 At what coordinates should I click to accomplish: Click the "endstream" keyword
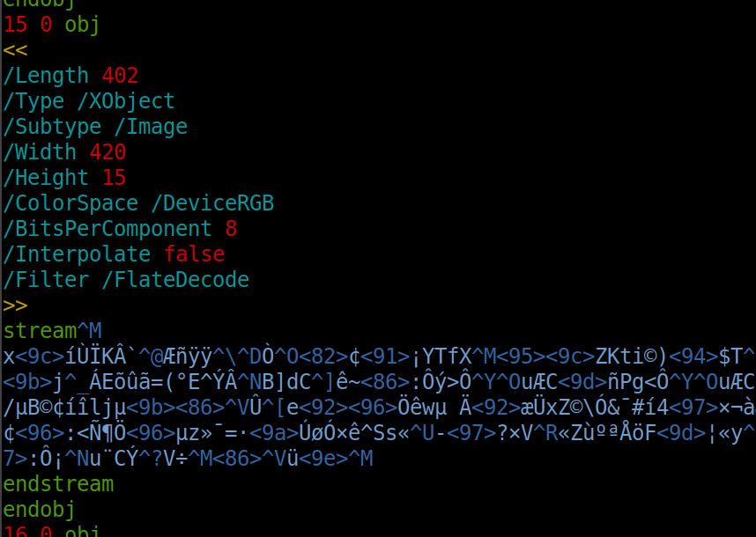[58, 484]
